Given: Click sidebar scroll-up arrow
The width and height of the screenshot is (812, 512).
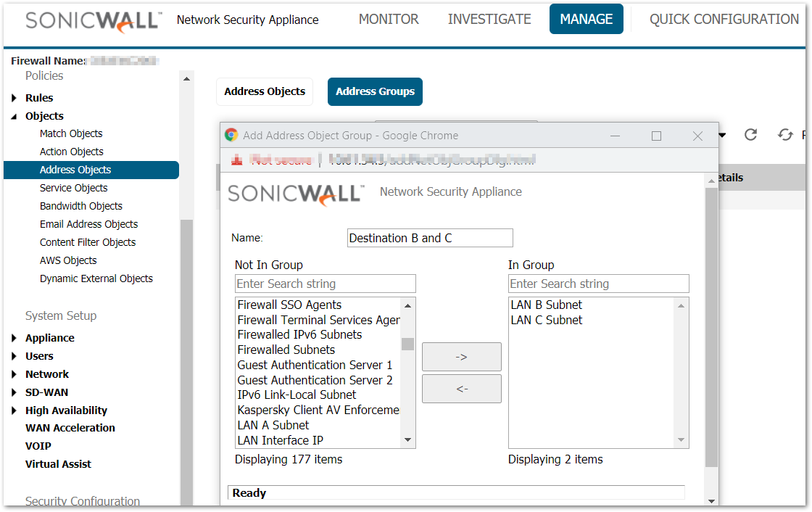Looking at the screenshot, I should [186, 79].
